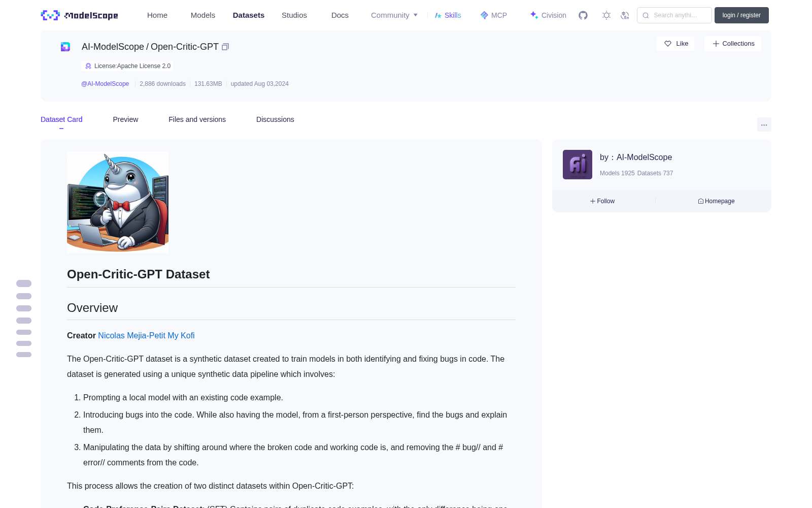Screen dimensions: 812x508
Task: Click the 'Models 1925' count
Action: click(x=617, y=173)
